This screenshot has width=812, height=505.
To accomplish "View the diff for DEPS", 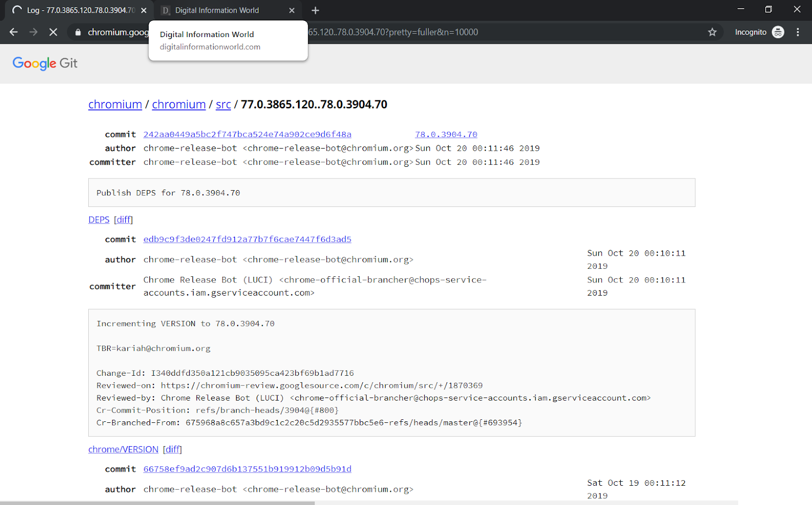I will (x=123, y=220).
